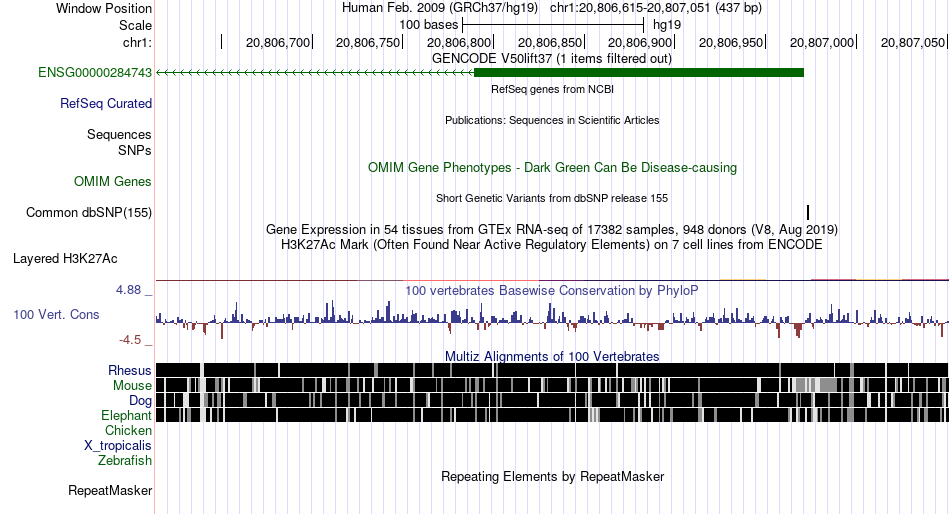Screen dimensions: 950x514
Task: Click the PhyloP conservation histogram
Action: coord(552,319)
